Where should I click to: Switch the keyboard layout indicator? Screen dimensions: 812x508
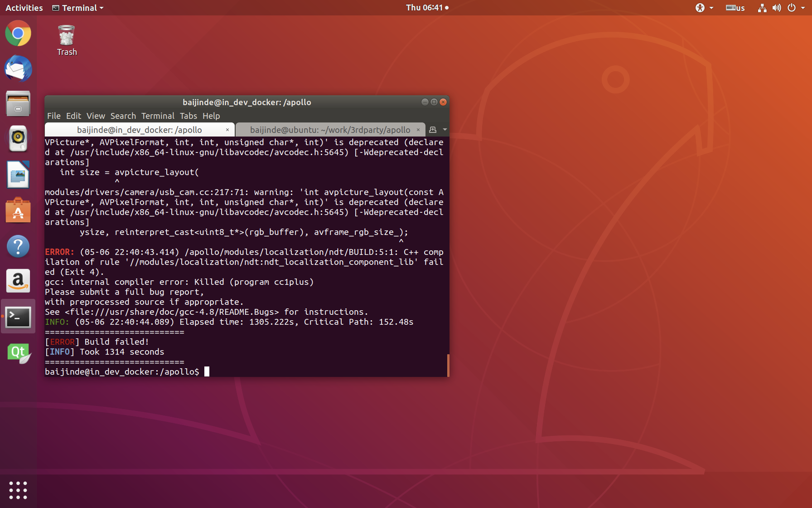click(x=735, y=8)
